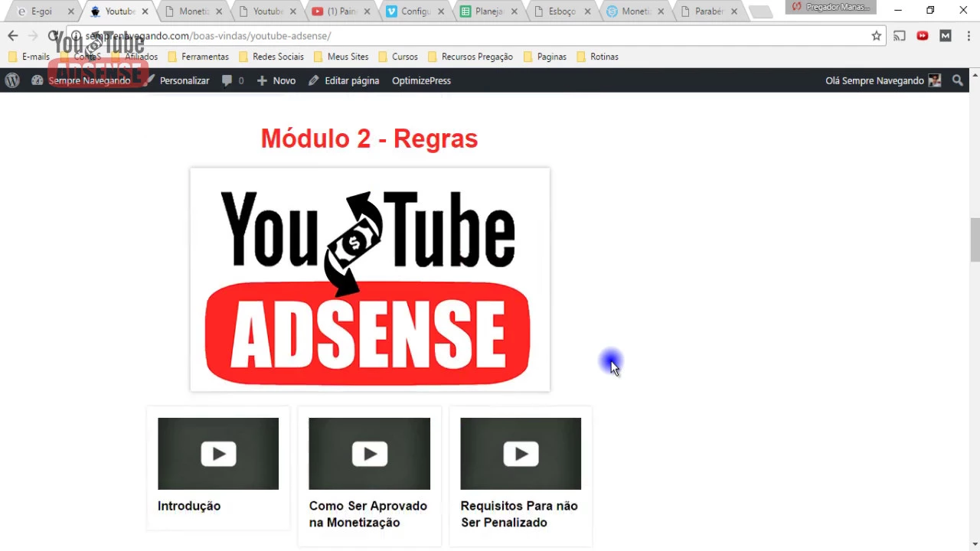This screenshot has height=551, width=980.
Task: Click the scrollbar up arrow
Action: coord(975,75)
